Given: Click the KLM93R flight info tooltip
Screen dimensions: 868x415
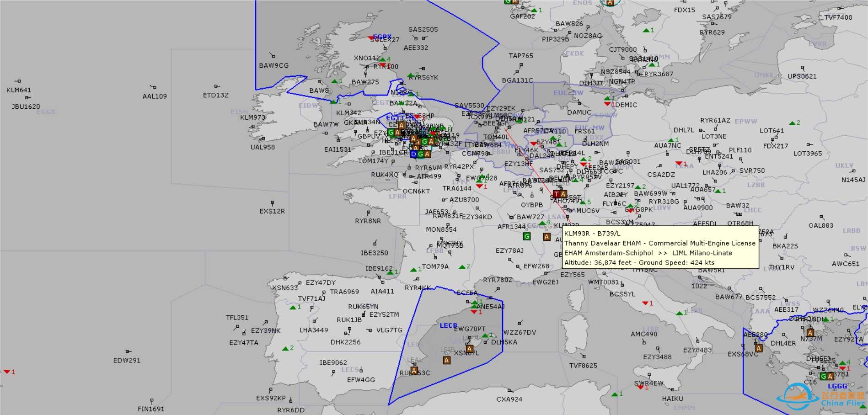Looking at the screenshot, I should 660,248.
